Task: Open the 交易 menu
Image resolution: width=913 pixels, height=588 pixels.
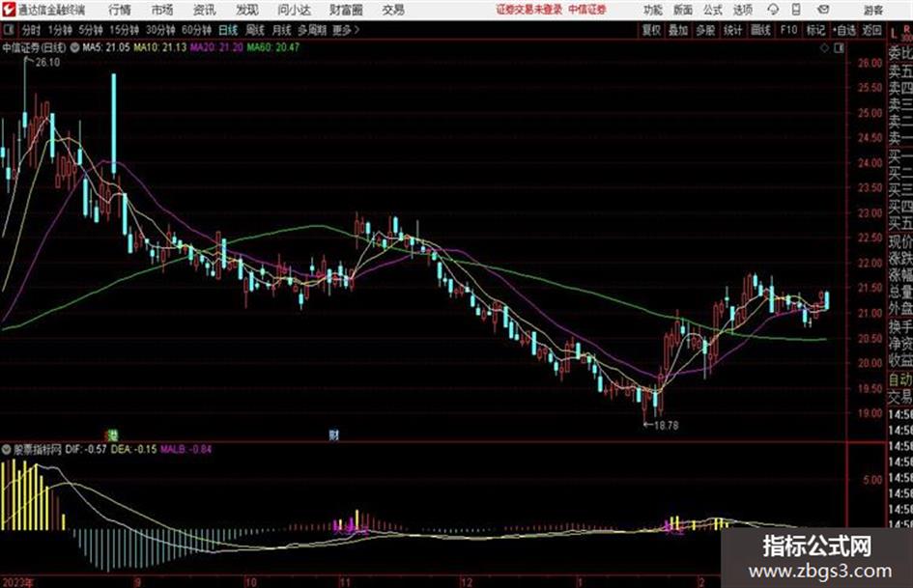Action: pos(393,10)
